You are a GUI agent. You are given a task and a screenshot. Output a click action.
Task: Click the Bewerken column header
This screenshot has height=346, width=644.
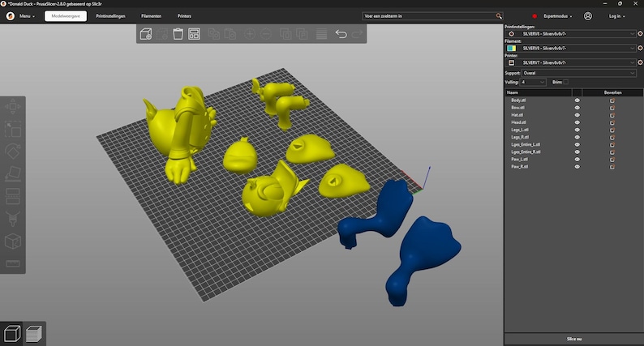tap(612, 92)
